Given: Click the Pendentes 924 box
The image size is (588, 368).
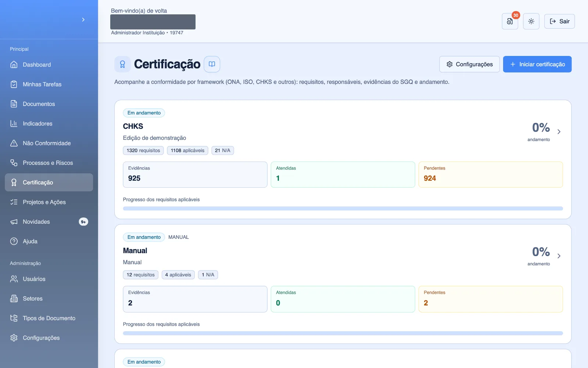Looking at the screenshot, I should pos(491,175).
